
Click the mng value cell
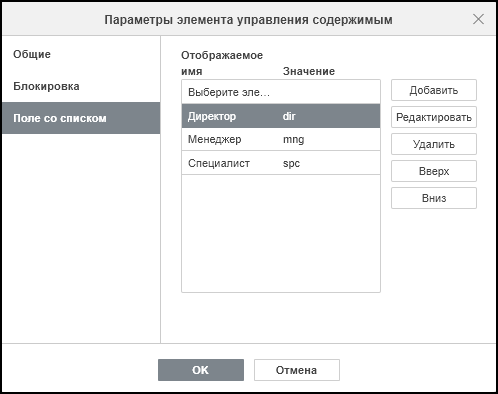click(x=293, y=139)
